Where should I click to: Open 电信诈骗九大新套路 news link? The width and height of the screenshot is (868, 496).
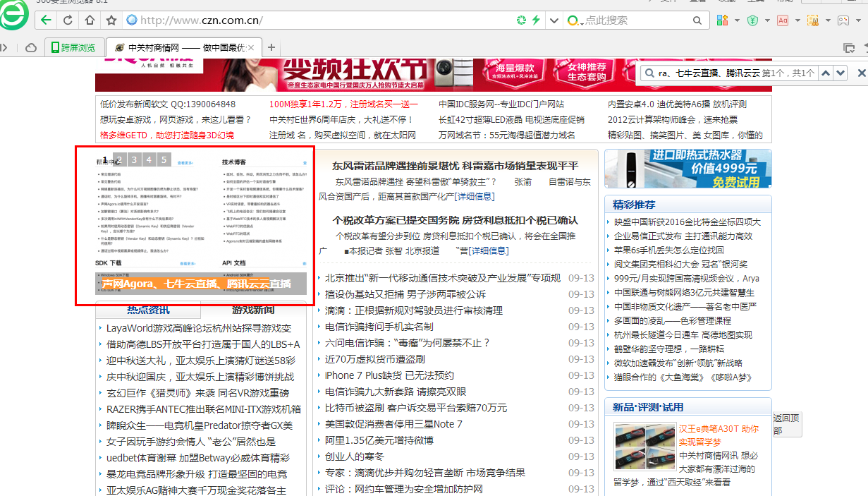click(x=396, y=392)
